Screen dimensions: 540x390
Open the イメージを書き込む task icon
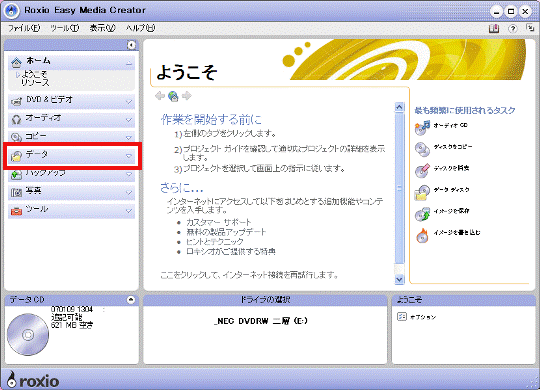422,235
